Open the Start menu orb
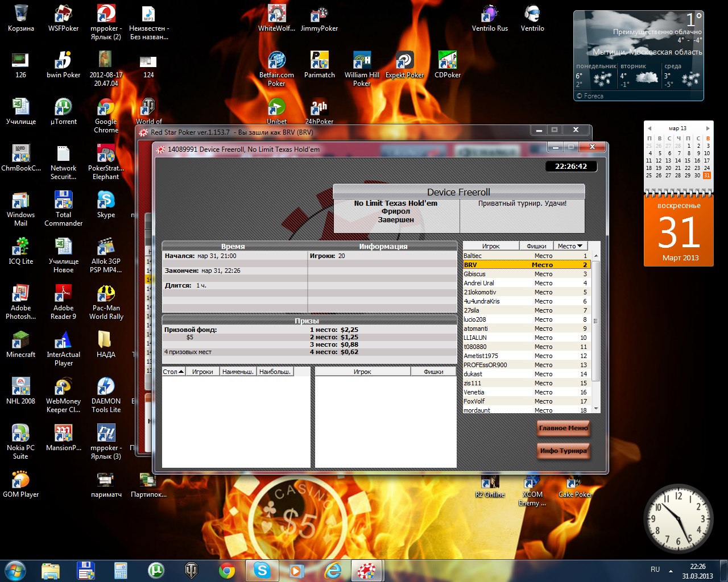Screen dimensions: 728x582 (15, 570)
